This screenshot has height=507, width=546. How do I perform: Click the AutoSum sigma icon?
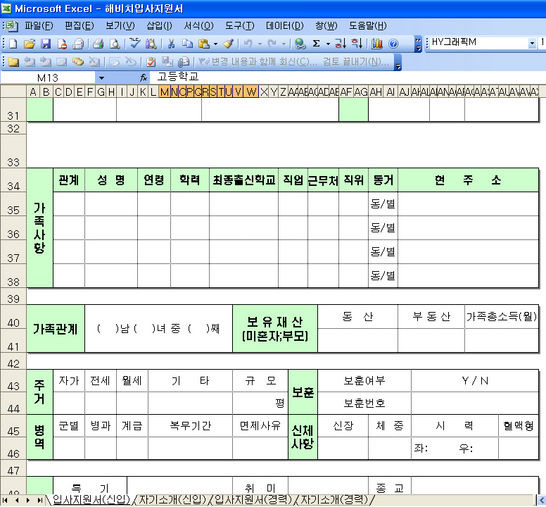pyautogui.click(x=316, y=44)
